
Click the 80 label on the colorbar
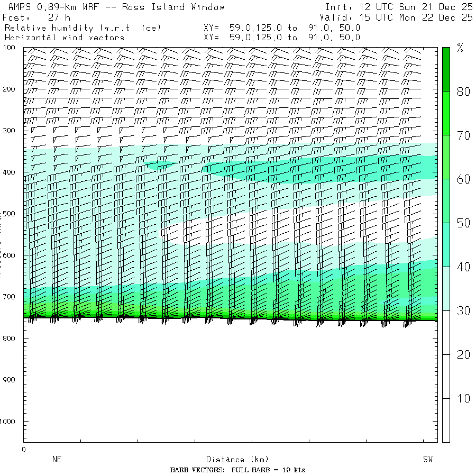463,91
